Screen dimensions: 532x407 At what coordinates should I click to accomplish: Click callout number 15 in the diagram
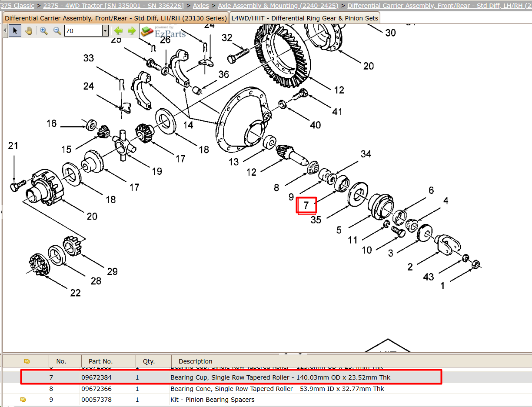tap(66, 150)
